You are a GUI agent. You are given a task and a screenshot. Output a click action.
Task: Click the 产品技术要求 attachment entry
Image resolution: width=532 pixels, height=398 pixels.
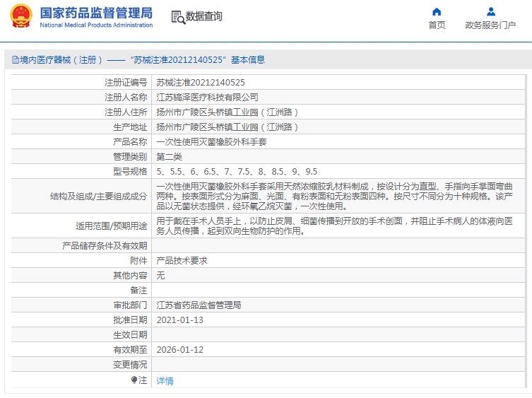click(182, 260)
